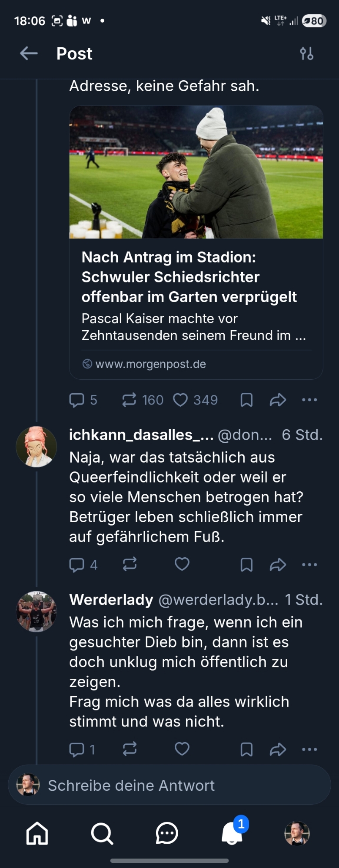Reply to the morgenpost article post

(77, 400)
